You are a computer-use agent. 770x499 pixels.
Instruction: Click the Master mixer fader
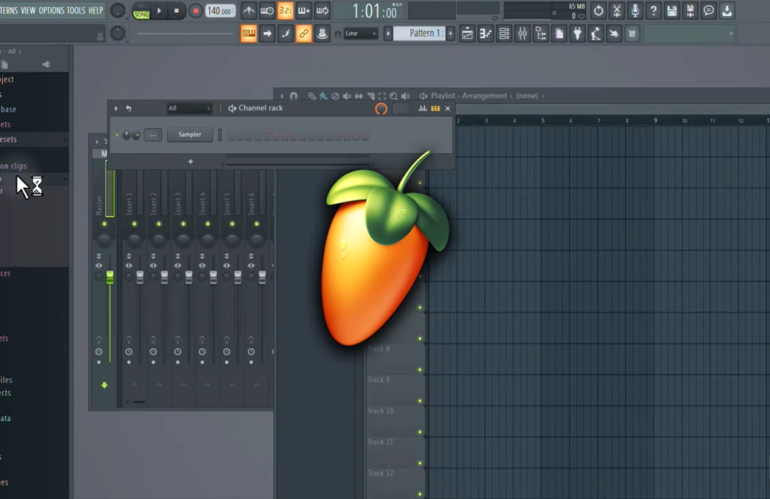(x=110, y=277)
